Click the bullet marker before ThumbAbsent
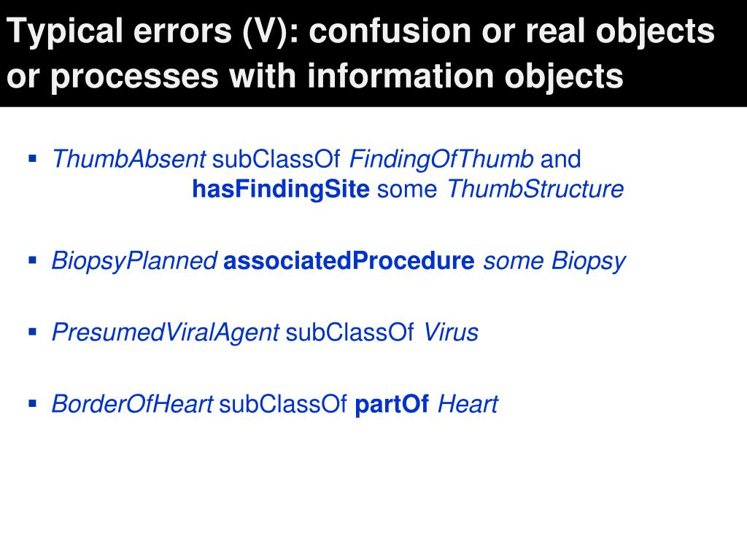This screenshot has height=560, width=747. (32, 158)
